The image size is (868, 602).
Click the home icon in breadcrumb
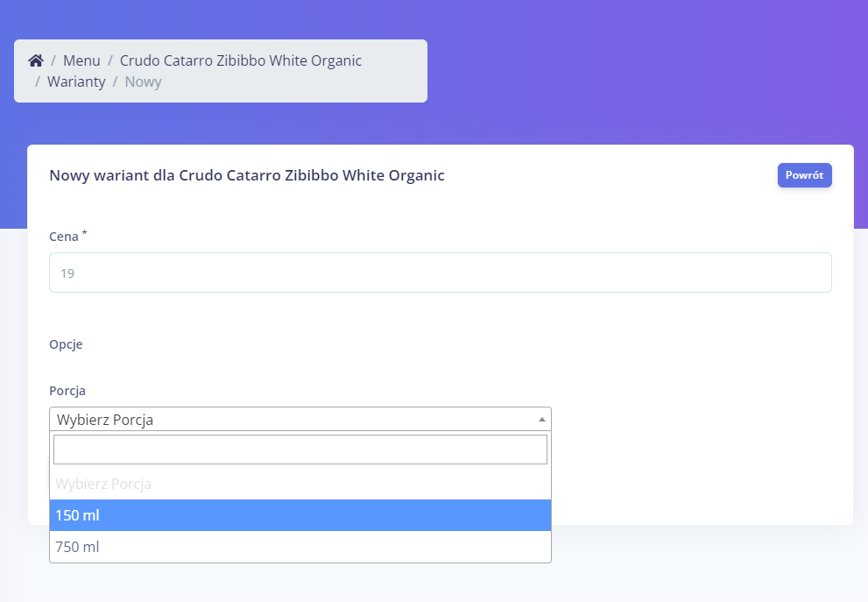point(36,60)
